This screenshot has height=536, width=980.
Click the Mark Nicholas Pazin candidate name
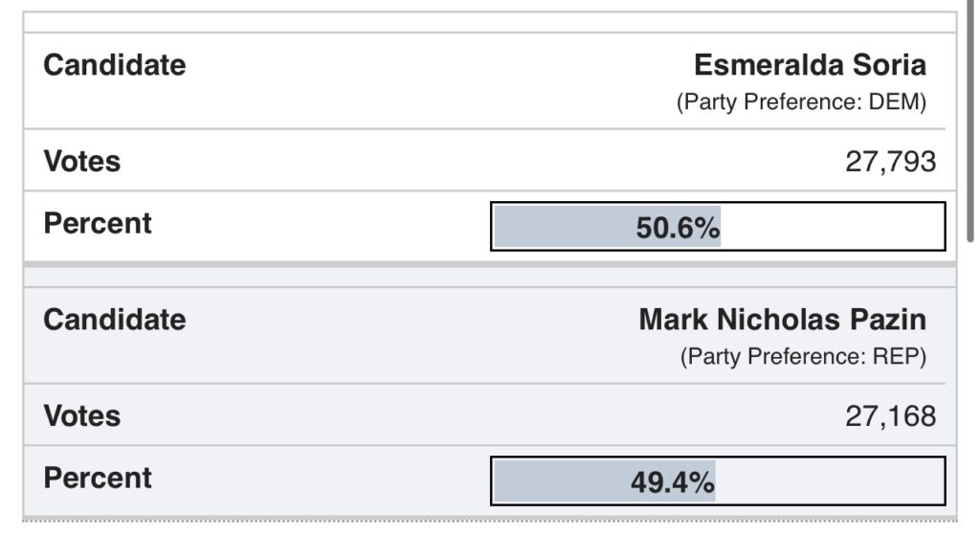click(783, 320)
